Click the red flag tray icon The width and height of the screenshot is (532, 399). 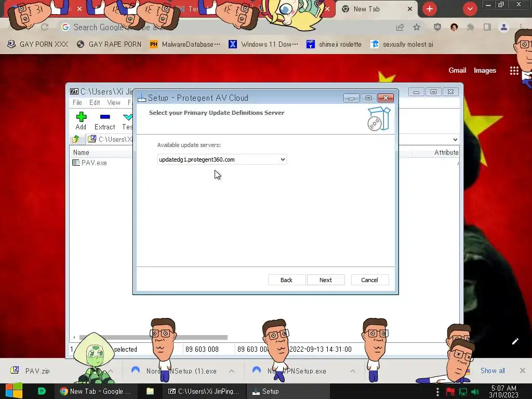pos(450,392)
